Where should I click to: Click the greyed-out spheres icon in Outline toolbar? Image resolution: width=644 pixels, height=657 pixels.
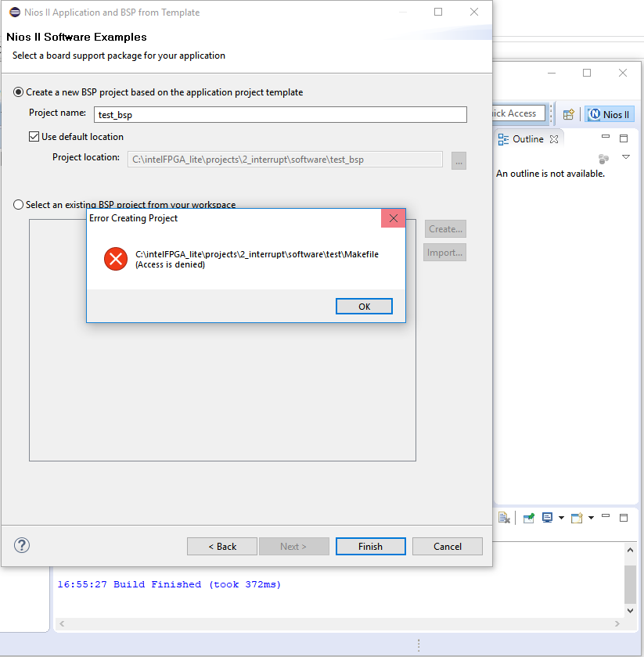click(x=603, y=159)
